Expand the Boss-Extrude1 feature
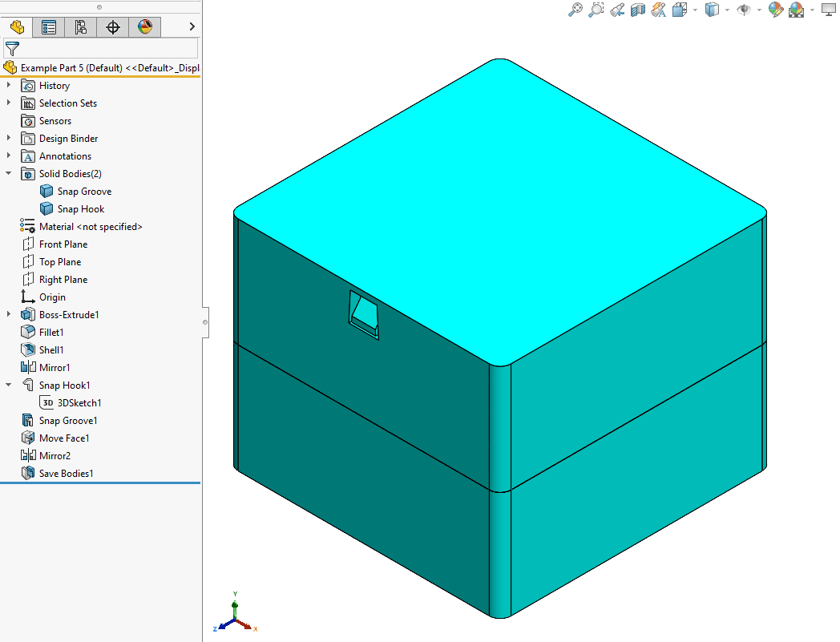Viewport: 840px width, 642px height. (x=9, y=314)
